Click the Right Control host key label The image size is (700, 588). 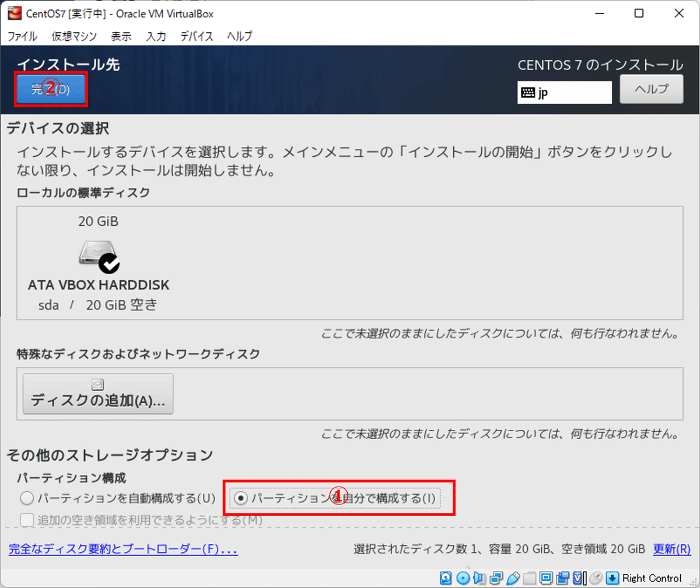[x=652, y=578]
